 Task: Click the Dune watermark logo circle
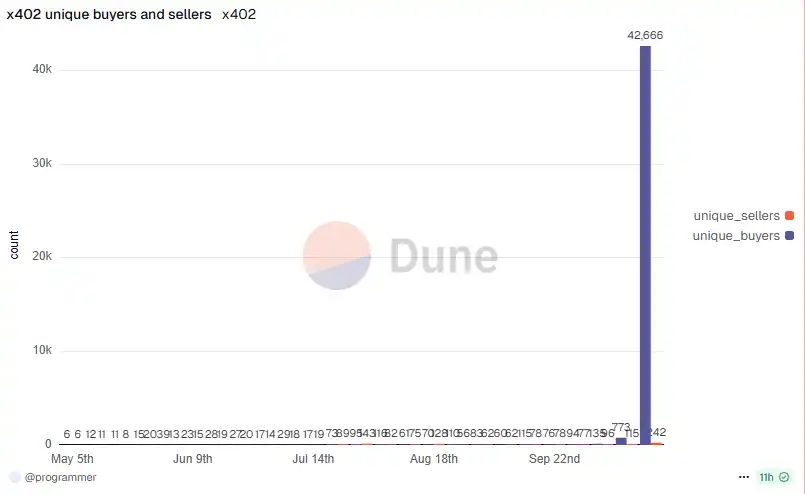(337, 256)
